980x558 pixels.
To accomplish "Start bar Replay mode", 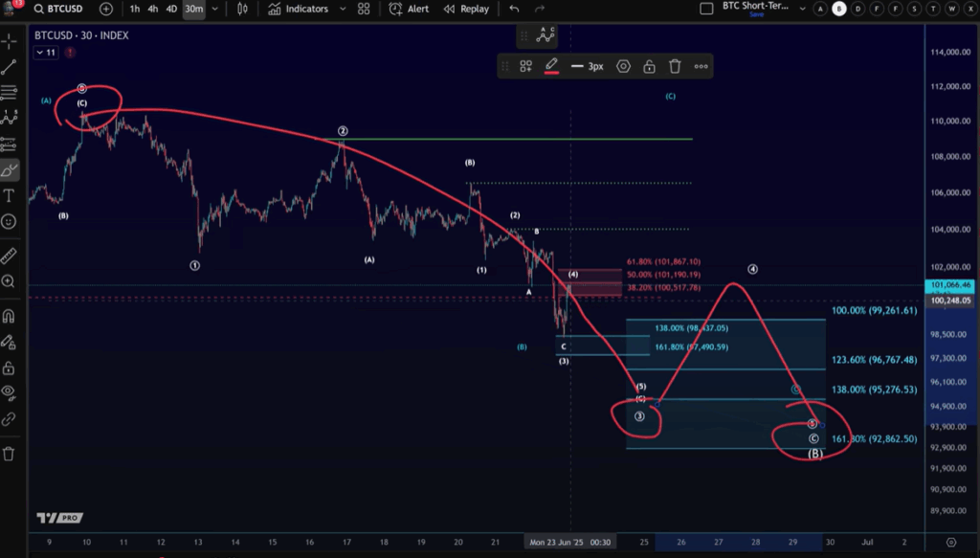I will tap(466, 9).
